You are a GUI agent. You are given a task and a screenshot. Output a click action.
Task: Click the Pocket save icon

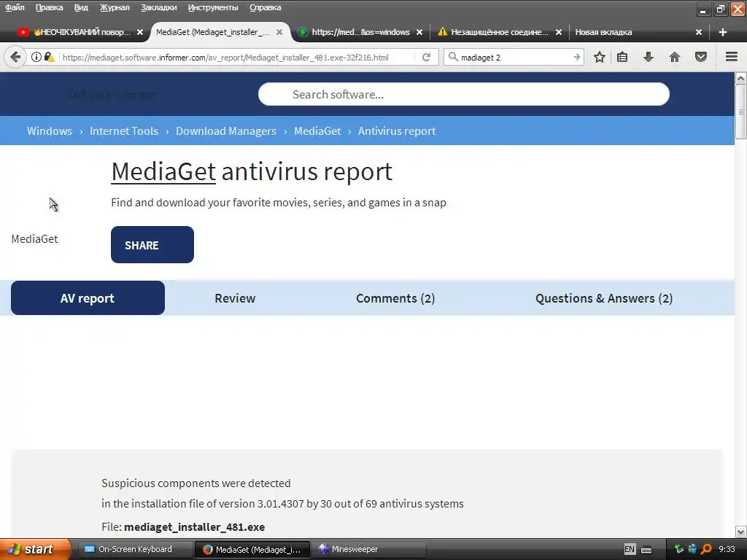click(x=701, y=57)
